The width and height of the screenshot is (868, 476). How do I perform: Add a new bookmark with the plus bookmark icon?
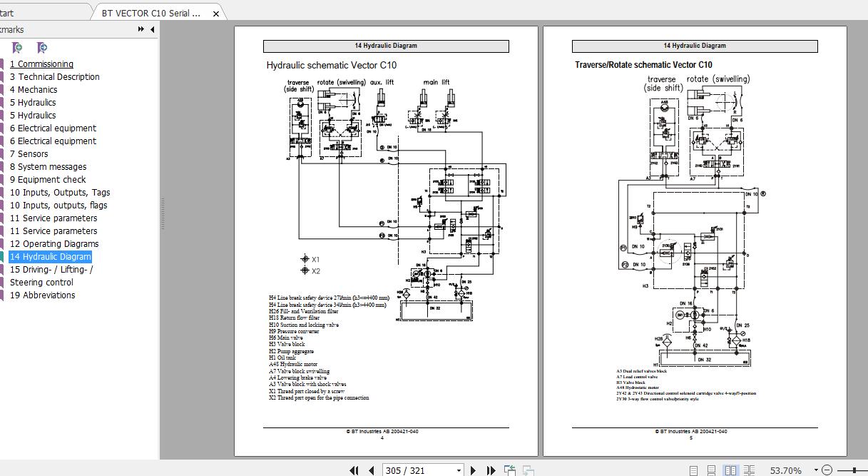point(18,47)
